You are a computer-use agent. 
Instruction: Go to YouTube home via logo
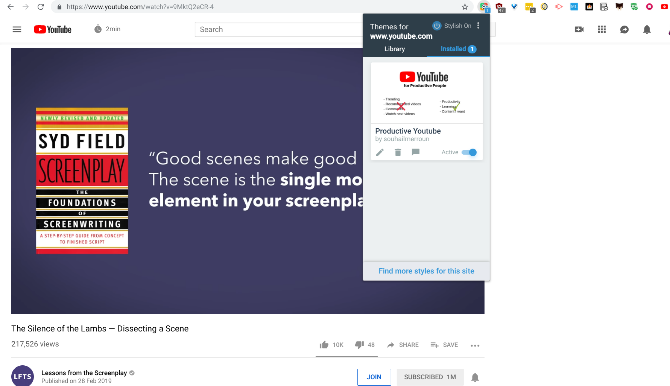click(53, 29)
